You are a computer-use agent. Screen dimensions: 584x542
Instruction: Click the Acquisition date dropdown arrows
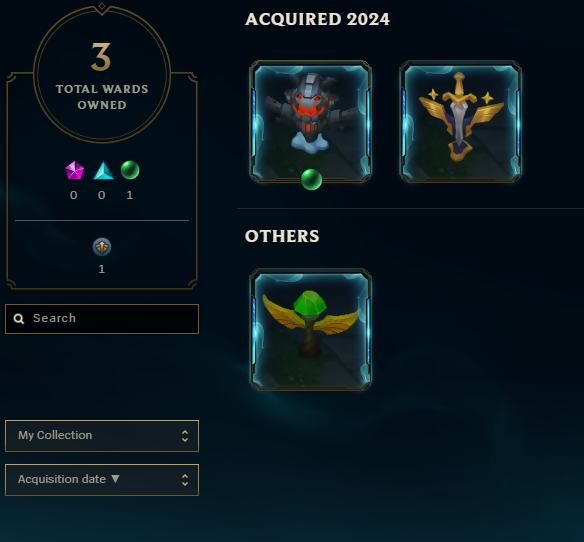185,480
